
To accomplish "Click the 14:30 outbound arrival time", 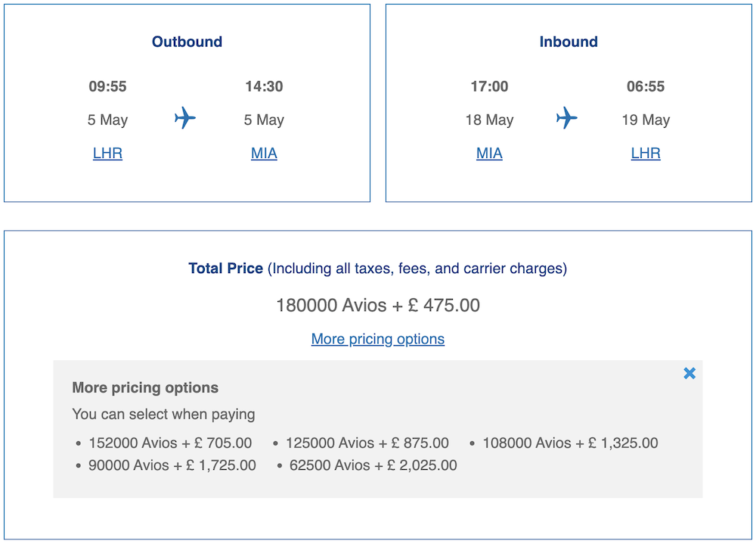I will [x=264, y=86].
